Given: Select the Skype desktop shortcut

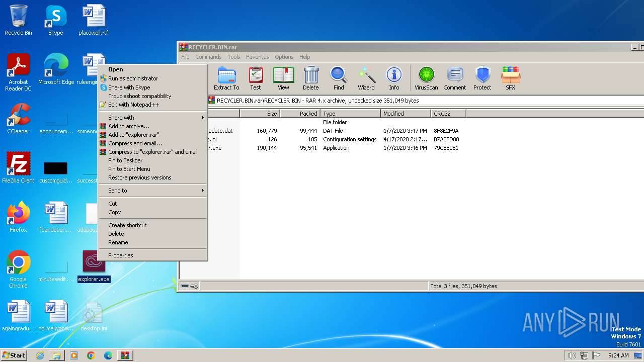Looking at the screenshot, I should coord(56,20).
